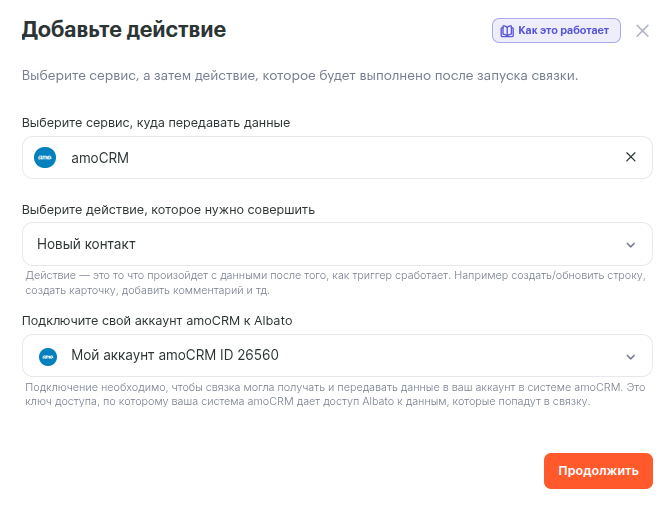The height and width of the screenshot is (505, 671).
Task: Close the "Добавьте действие" dialog
Action: tap(643, 31)
